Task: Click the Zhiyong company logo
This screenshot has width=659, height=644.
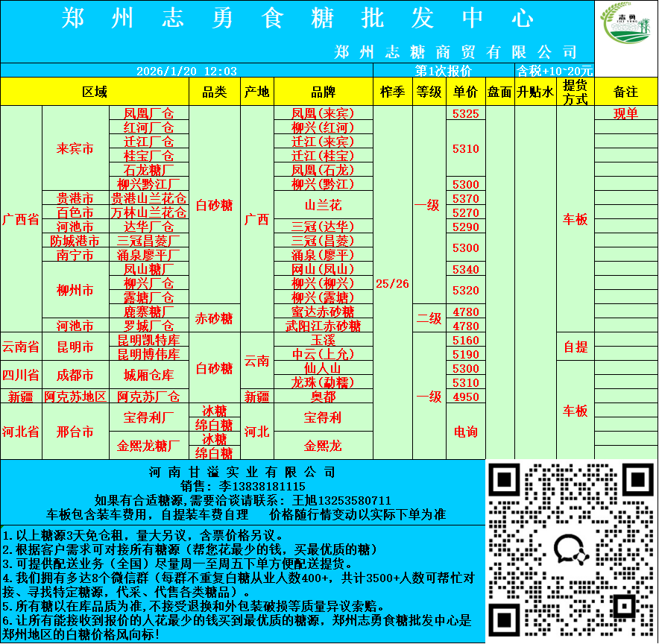Action: (625, 31)
